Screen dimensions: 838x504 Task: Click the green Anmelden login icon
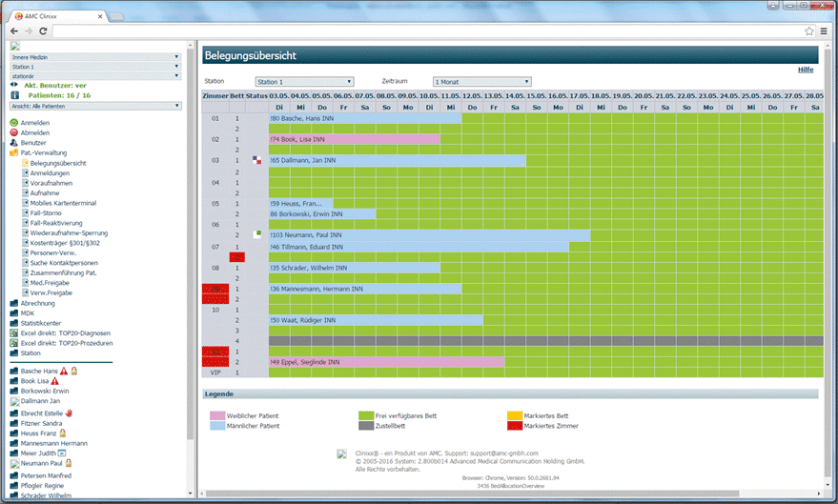14,123
